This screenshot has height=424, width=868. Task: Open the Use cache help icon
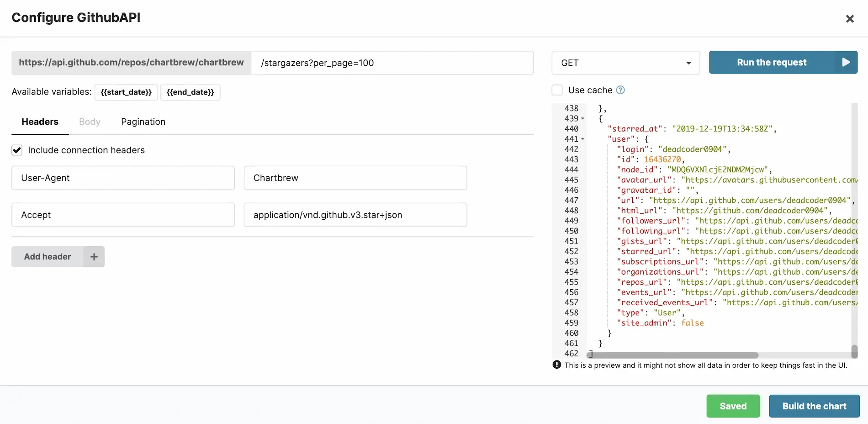[620, 90]
